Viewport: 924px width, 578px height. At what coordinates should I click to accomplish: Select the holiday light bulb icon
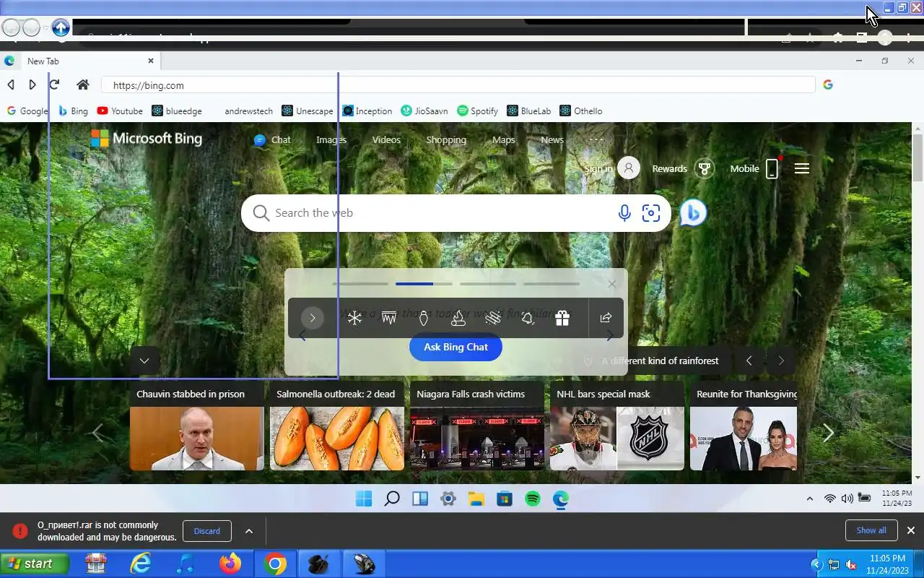pos(424,318)
